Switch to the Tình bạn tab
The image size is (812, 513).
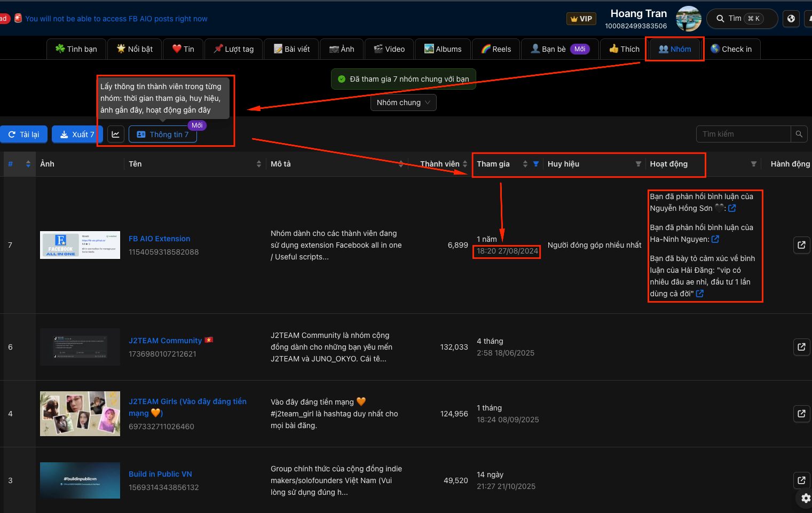pos(76,49)
